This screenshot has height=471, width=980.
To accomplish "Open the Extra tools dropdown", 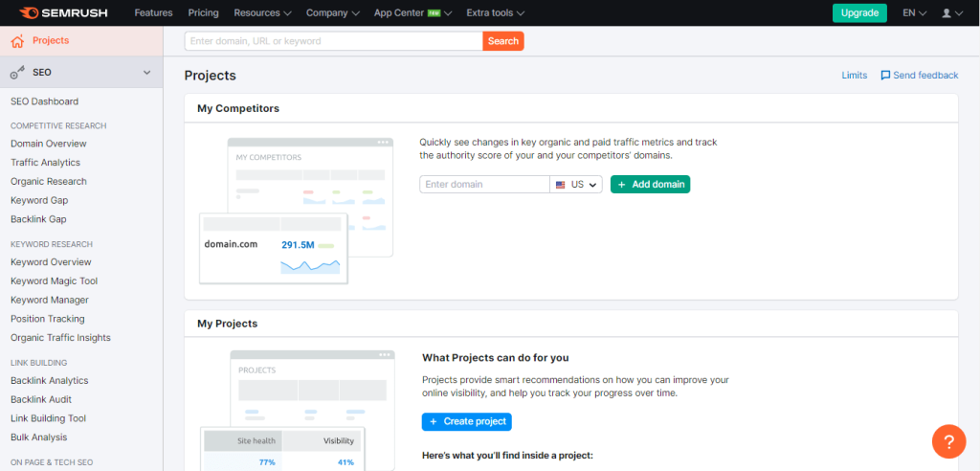I will click(495, 12).
